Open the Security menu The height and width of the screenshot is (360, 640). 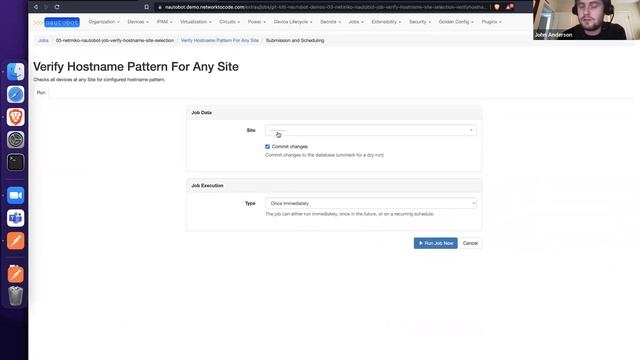(x=420, y=22)
